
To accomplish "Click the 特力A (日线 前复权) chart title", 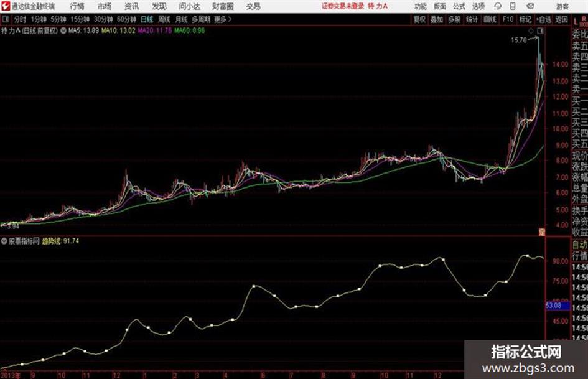I will tap(29, 30).
